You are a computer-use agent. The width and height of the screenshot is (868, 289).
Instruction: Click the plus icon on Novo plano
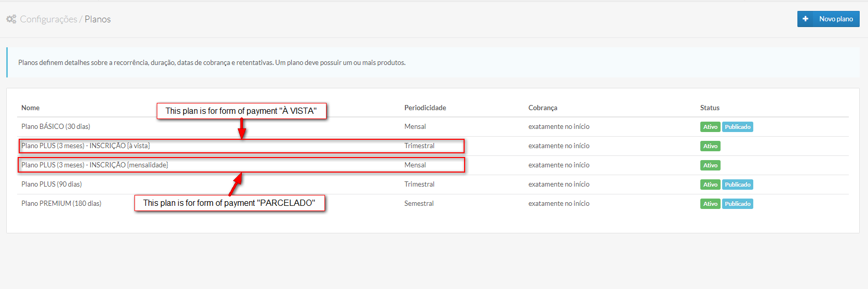coord(805,19)
